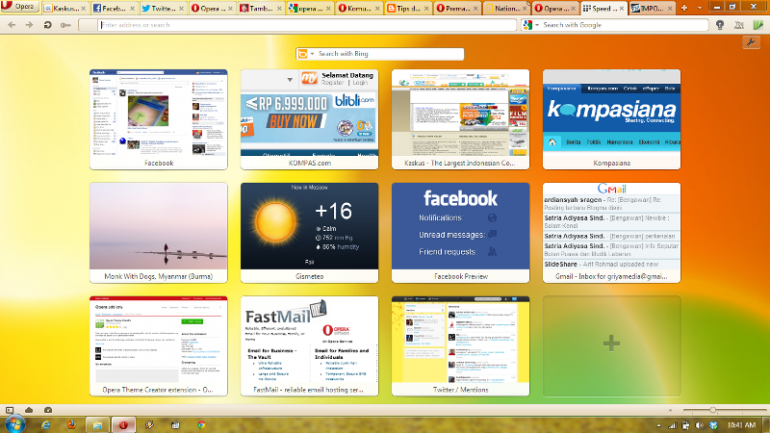The image size is (770, 433).
Task: Launch Firefox from the taskbar
Action: [72, 425]
